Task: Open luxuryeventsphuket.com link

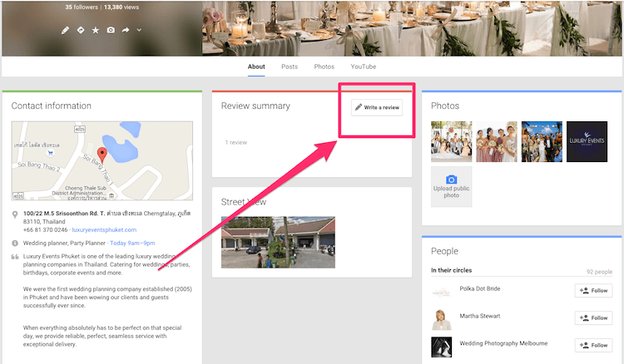Action: click(x=104, y=229)
